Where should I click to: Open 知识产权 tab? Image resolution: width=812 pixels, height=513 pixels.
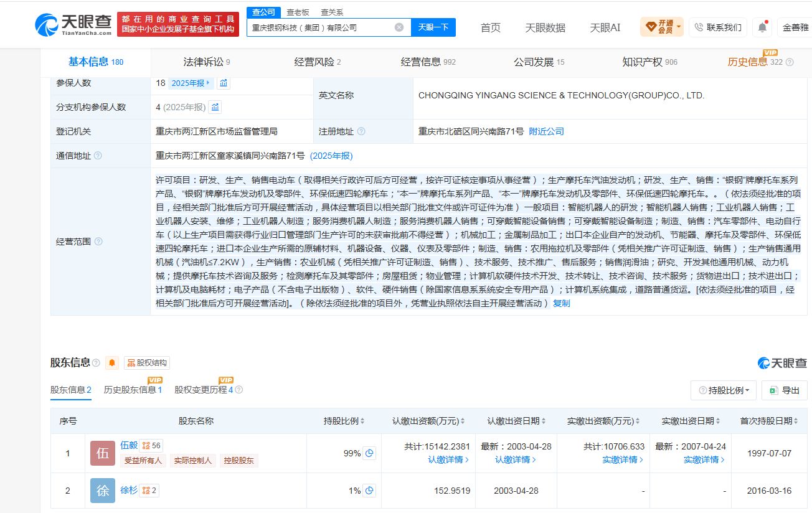tap(649, 62)
